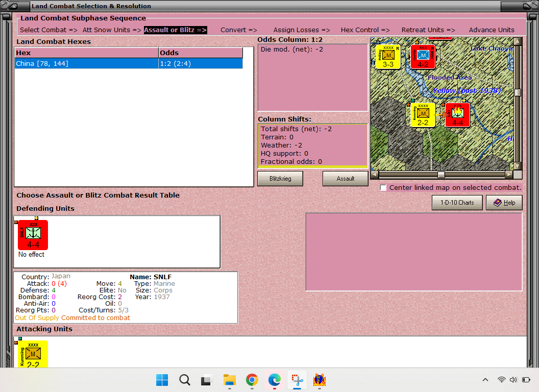Click the Flooded Area map label
539x392 pixels.
click(x=450, y=78)
